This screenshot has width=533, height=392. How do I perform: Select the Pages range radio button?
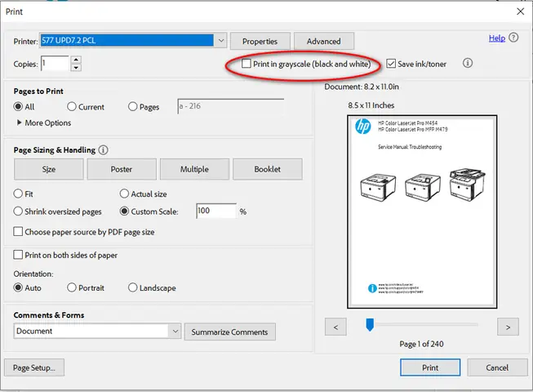coord(132,106)
